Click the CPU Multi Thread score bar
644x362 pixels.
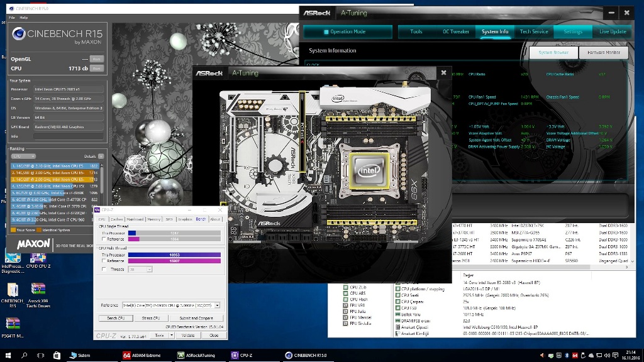coord(175,255)
